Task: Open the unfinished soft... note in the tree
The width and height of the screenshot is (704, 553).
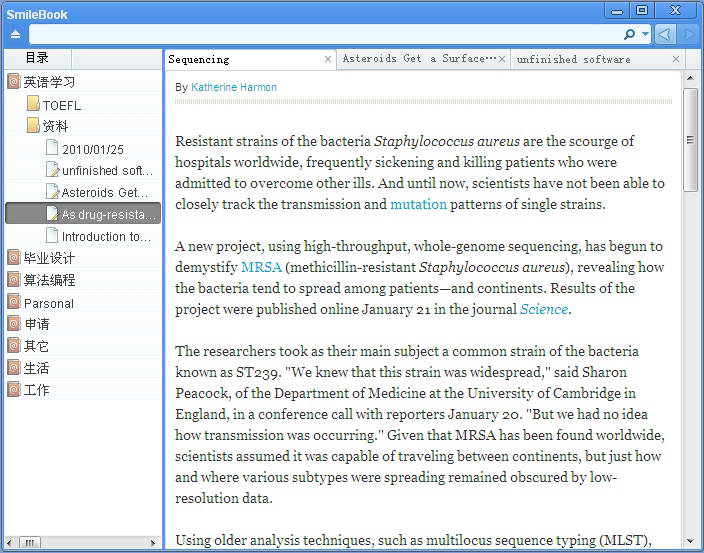Action: tap(107, 171)
